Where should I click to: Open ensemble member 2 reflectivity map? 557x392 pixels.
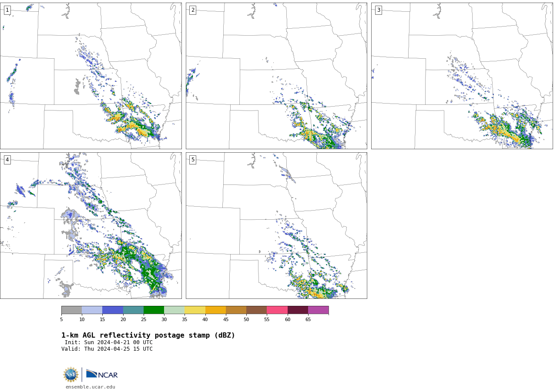pos(276,76)
